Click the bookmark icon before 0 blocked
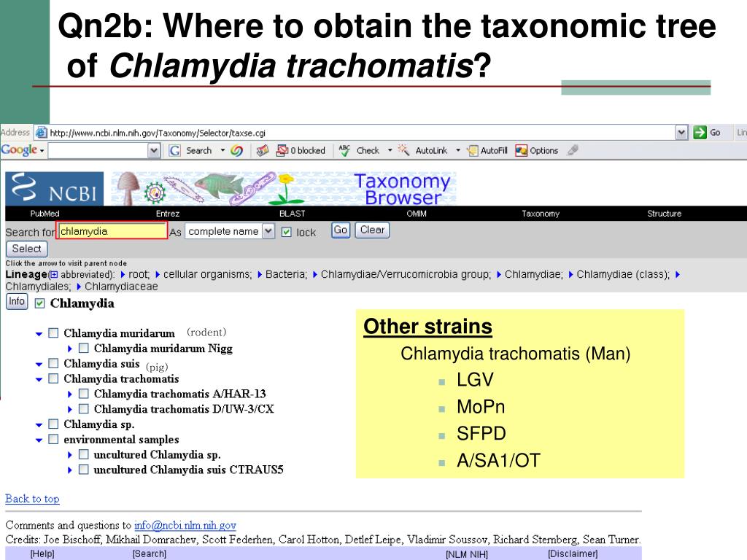The width and height of the screenshot is (747, 560). [262, 150]
